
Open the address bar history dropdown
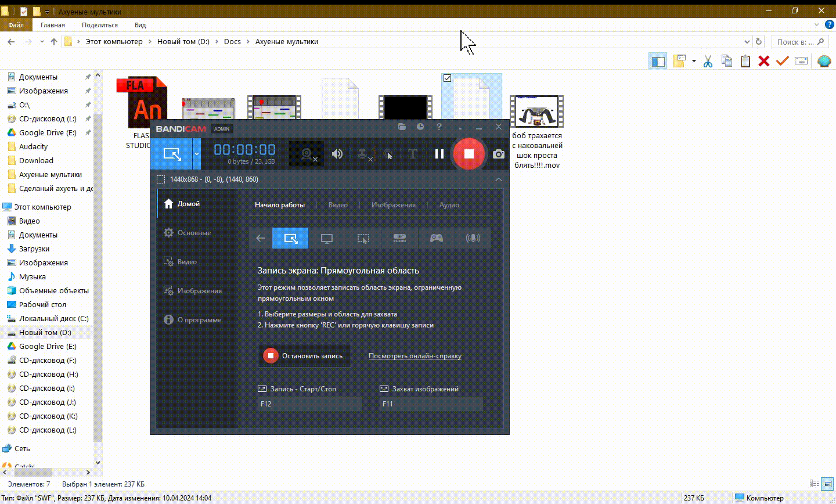click(x=747, y=42)
